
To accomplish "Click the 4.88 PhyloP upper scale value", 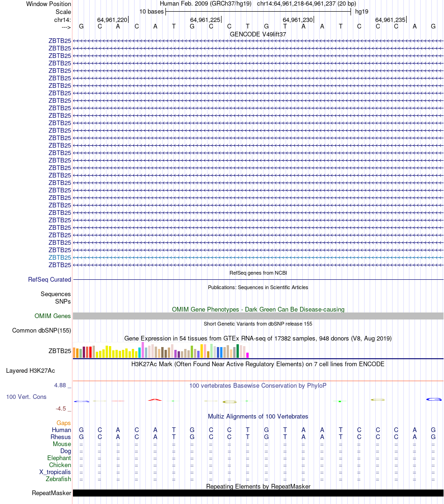I will click(x=60, y=385).
